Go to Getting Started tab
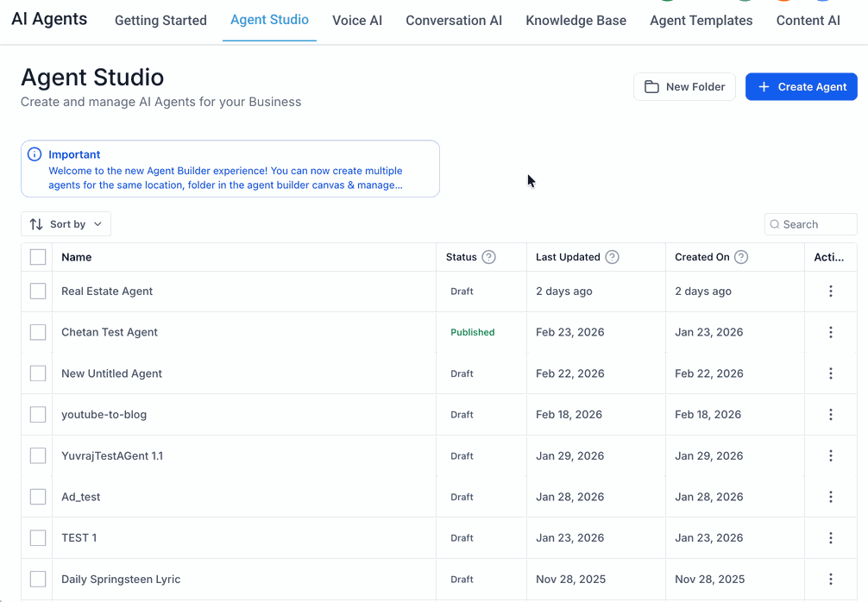This screenshot has width=868, height=602. (160, 21)
